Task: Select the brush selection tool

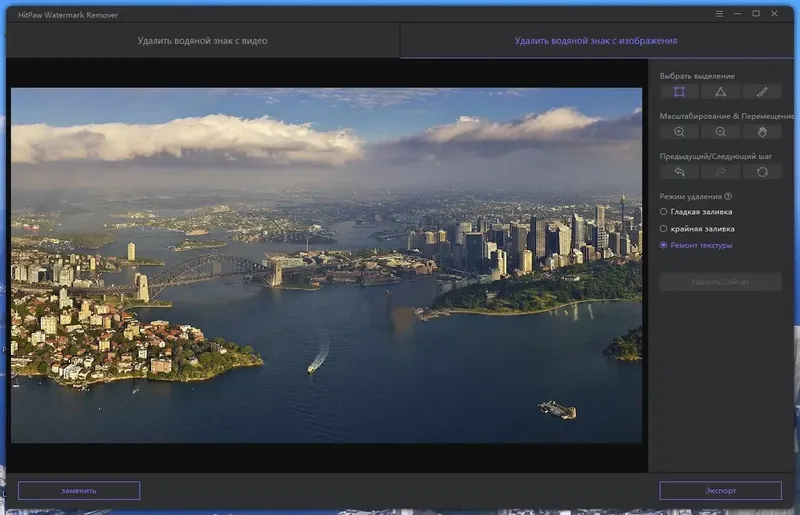Action: (762, 92)
